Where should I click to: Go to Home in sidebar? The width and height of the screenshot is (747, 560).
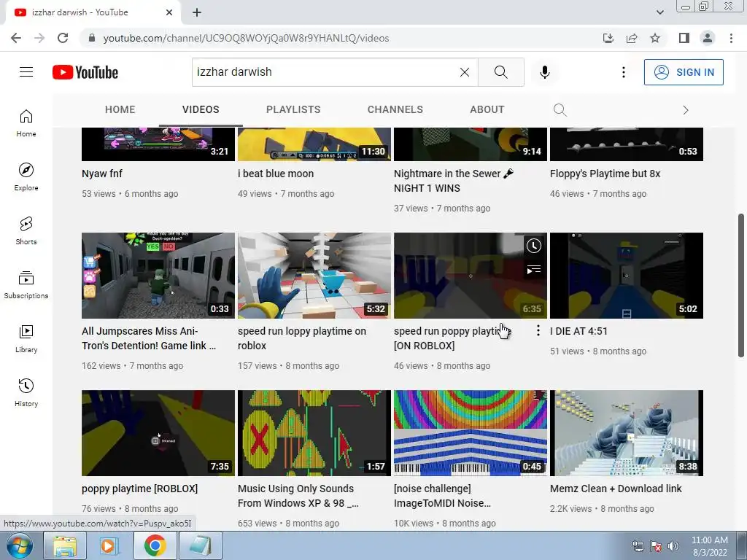coord(26,122)
